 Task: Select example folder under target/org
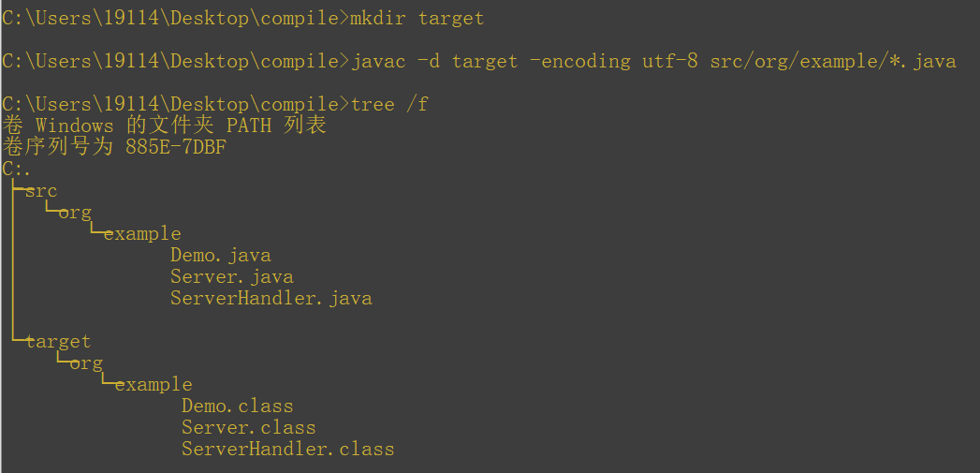pos(154,384)
